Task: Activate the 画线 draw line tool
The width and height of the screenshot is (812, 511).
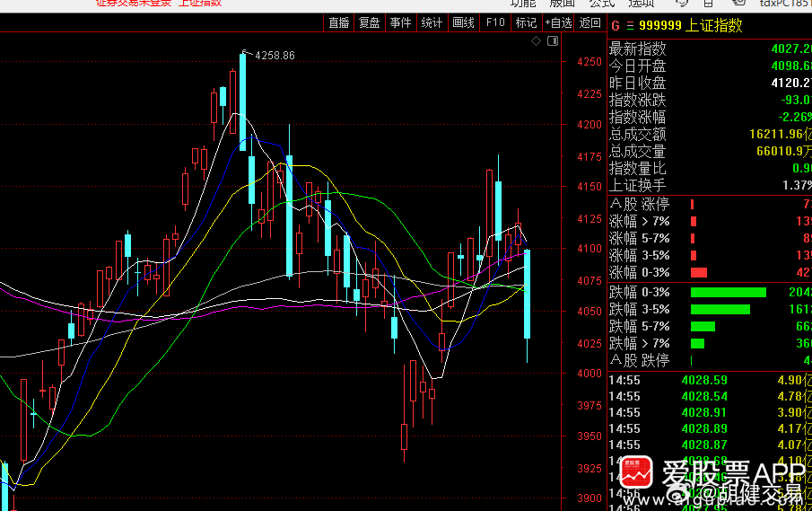Action: click(464, 22)
